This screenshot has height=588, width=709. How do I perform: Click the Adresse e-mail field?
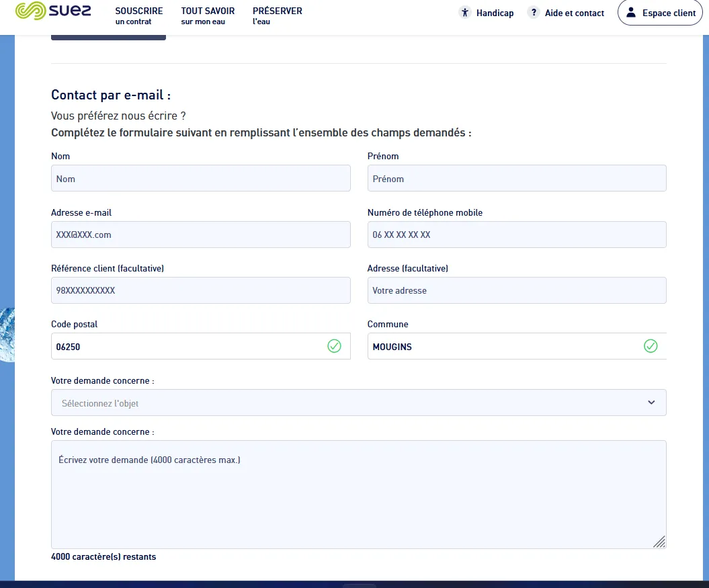click(x=201, y=235)
